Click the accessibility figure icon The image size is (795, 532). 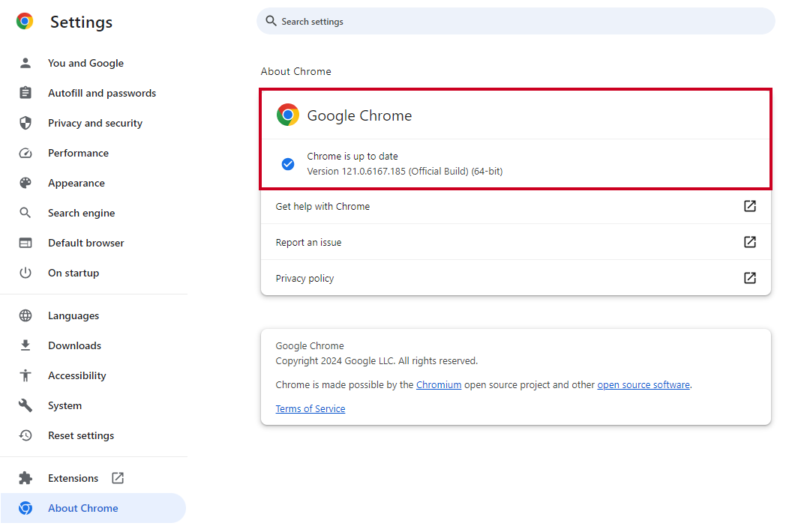pos(25,375)
